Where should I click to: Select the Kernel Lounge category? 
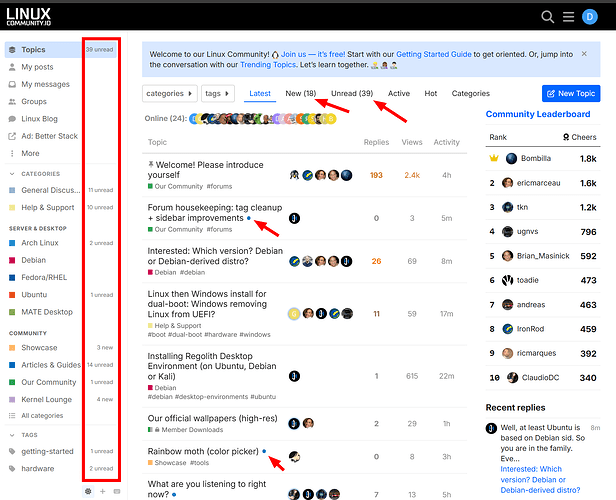46,399
